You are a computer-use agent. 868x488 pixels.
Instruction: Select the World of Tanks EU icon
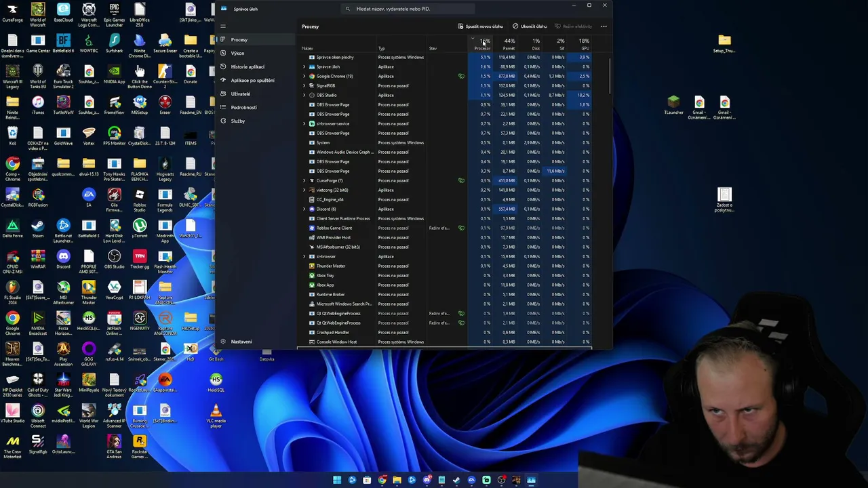[38, 76]
